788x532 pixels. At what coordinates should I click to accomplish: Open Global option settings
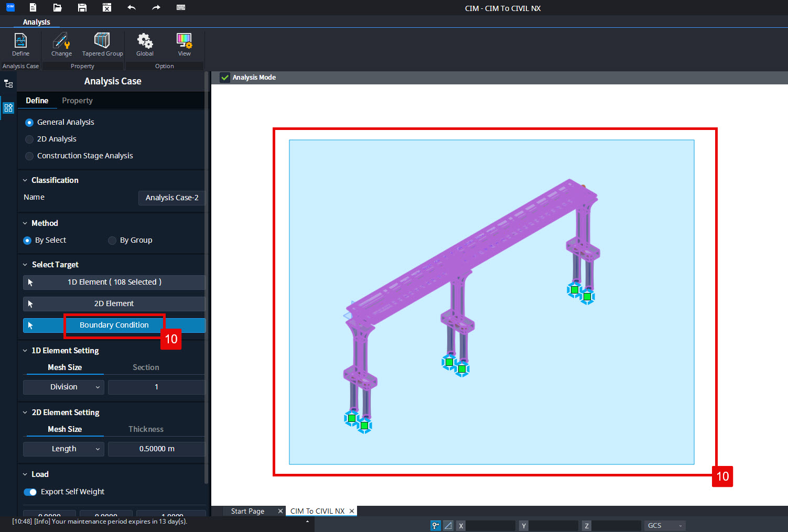pos(145,45)
